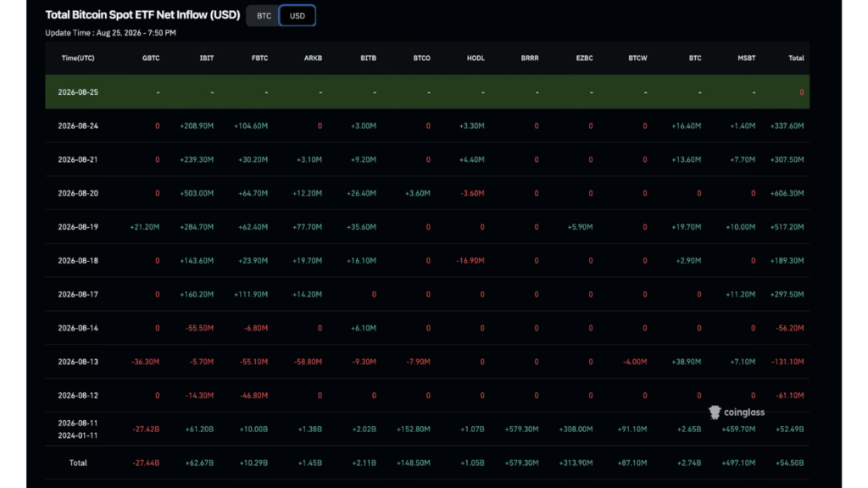
Task: Click the Total Bitcoin Spot ETF heading
Action: point(142,15)
